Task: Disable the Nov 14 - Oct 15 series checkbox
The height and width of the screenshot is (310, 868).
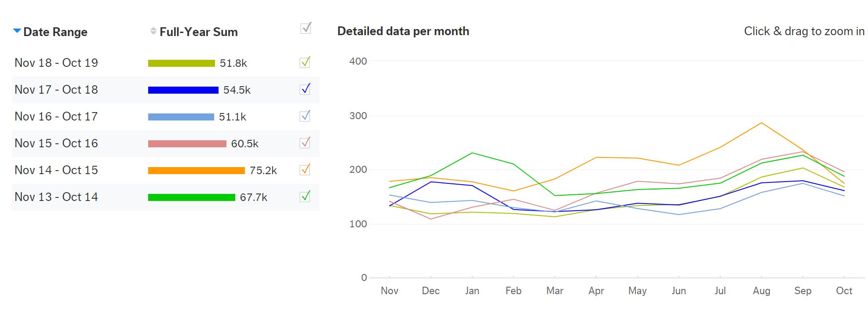Action: 305,169
